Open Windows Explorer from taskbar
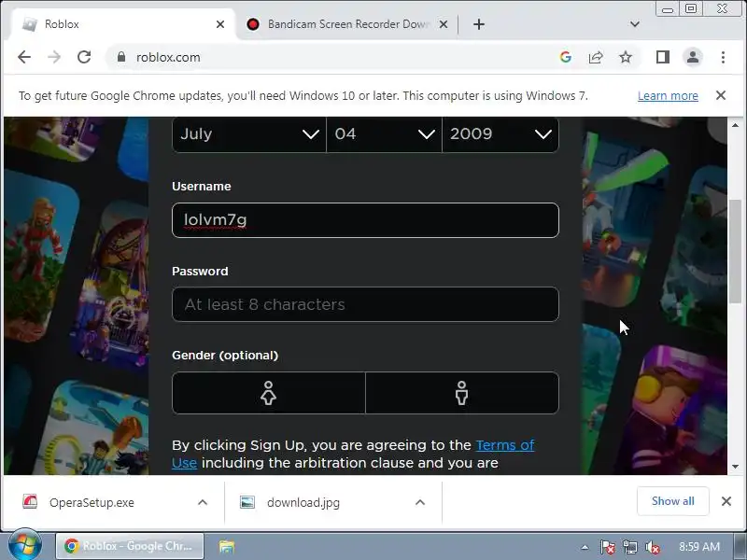 click(227, 546)
